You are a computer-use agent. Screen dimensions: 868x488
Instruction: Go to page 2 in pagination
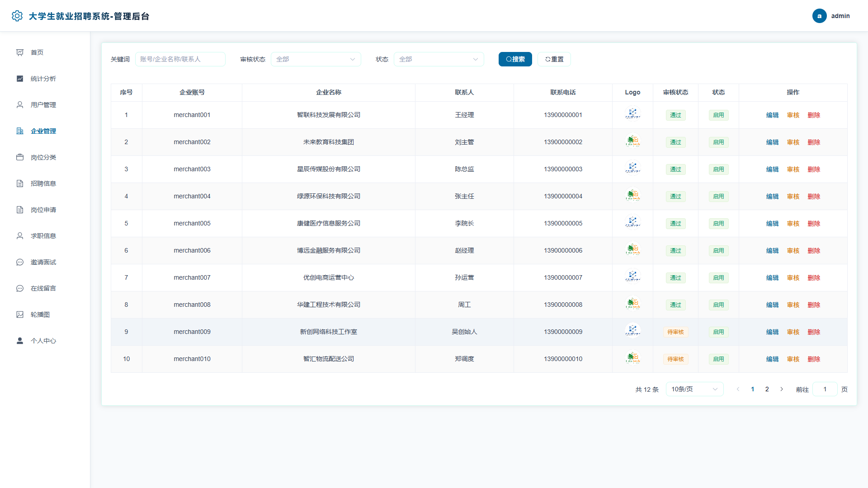point(767,389)
